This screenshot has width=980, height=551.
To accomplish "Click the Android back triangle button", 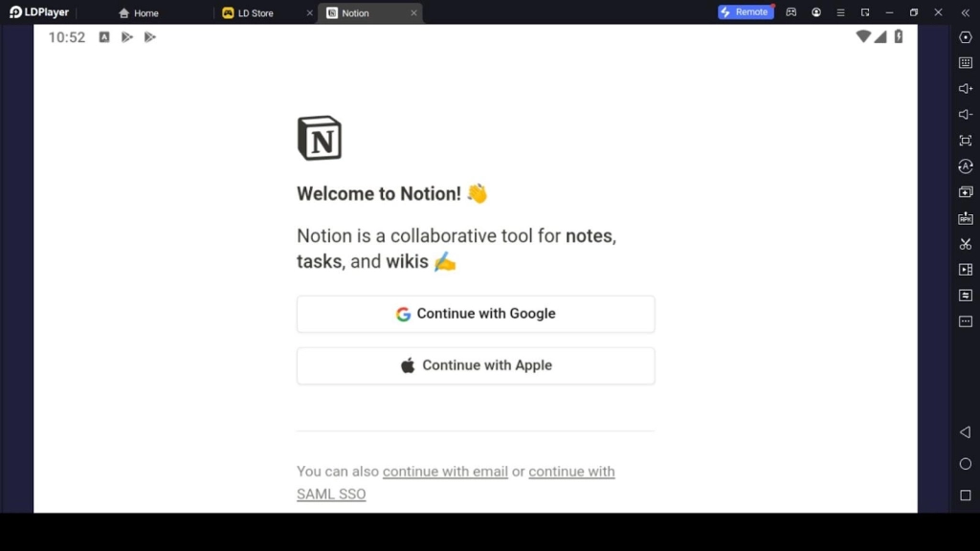I will 966,431.
